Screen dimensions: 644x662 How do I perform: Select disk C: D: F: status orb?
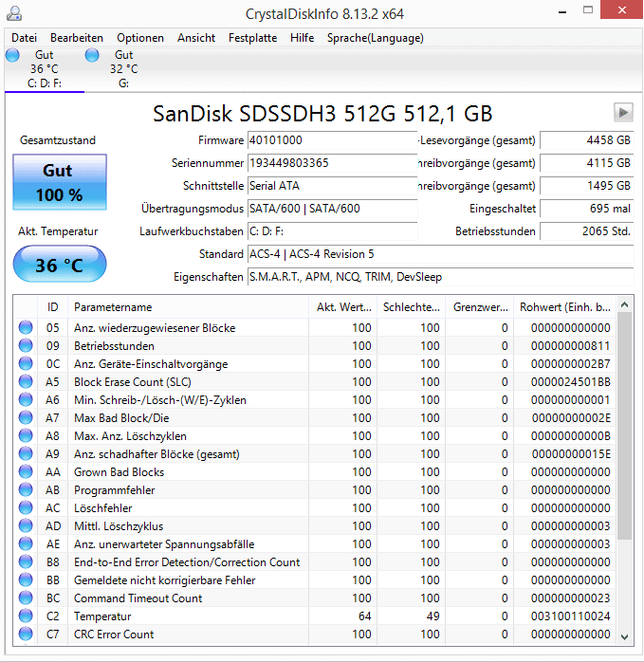(x=12, y=55)
